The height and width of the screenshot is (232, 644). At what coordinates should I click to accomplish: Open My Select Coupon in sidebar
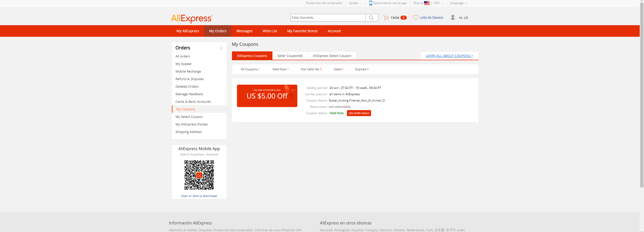189,117
